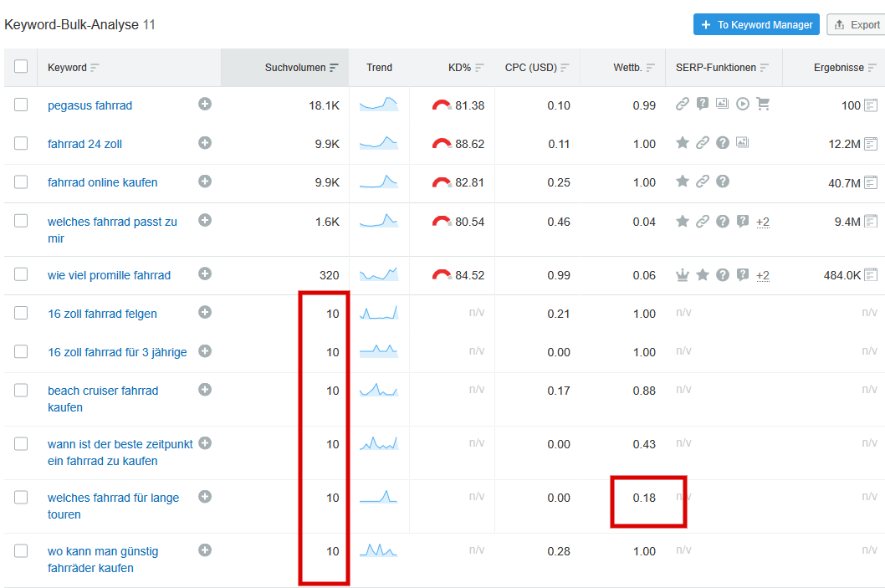The image size is (885, 588).
Task: Open SERP snapshot icon for fahrrad 24 zoll results
Action: [x=871, y=144]
